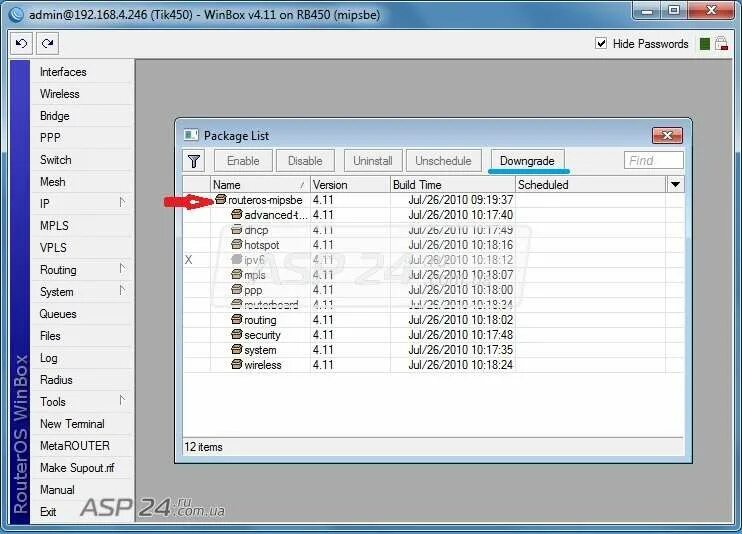Screen dimensions: 742x534
Task: Sort by the Name column header
Action: point(260,185)
